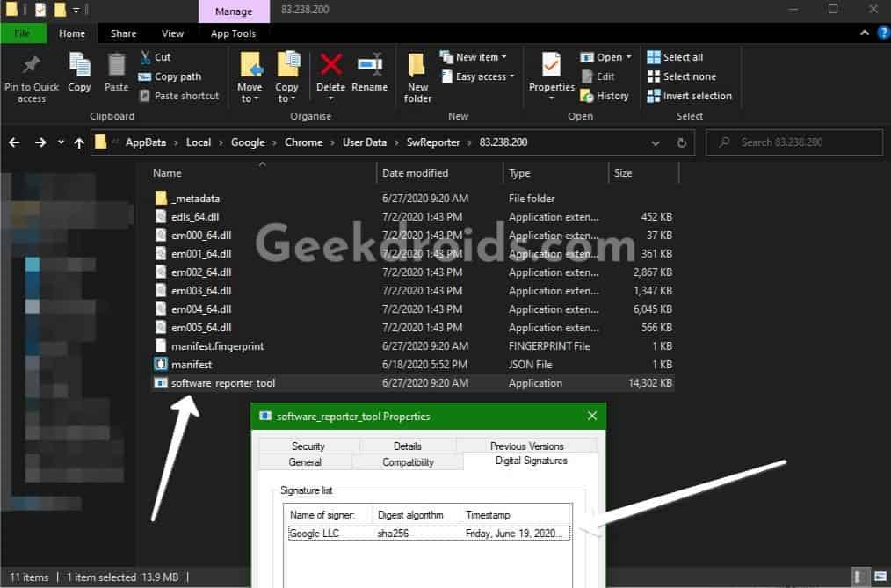Viewport: 891px width, 588px height.
Task: Open Previous Versions tab
Action: (x=526, y=446)
